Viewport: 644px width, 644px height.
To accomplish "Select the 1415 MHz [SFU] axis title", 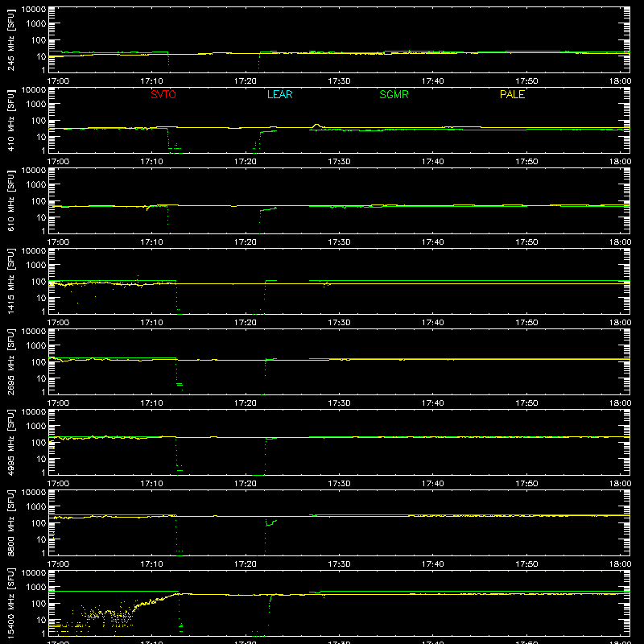I will [11, 282].
